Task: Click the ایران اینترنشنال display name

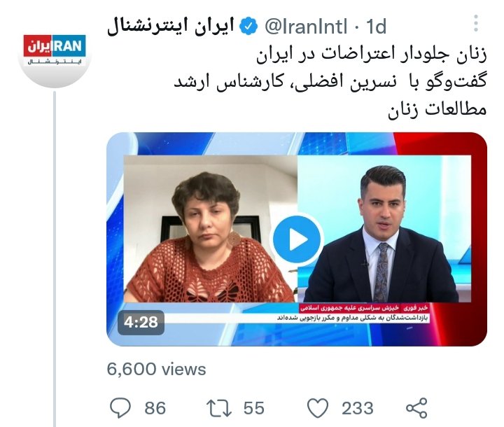Action: point(171,27)
